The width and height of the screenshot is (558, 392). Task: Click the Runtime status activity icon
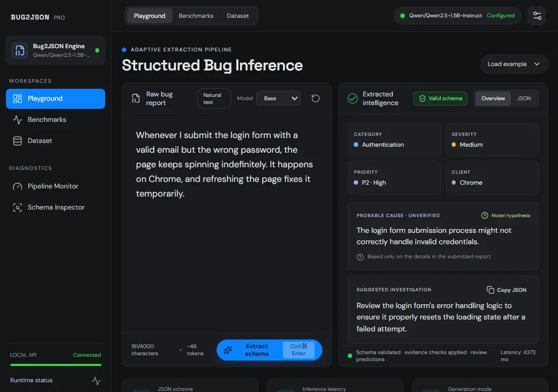click(x=96, y=381)
